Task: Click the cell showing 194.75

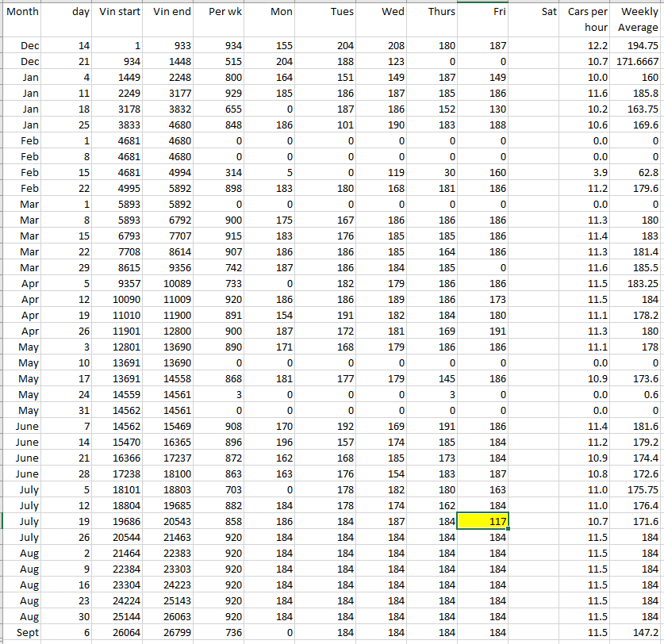Action: 639,45
